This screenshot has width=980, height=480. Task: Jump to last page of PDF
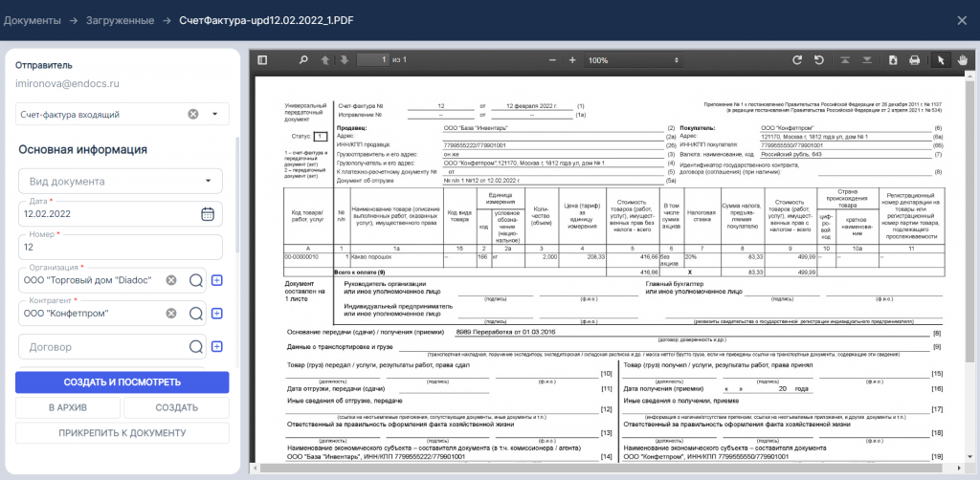(867, 60)
